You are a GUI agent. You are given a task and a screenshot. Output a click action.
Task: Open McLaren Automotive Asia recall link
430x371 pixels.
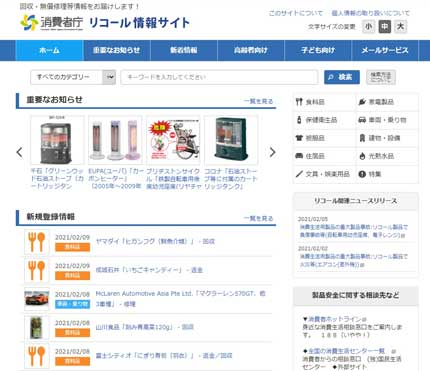click(x=180, y=299)
